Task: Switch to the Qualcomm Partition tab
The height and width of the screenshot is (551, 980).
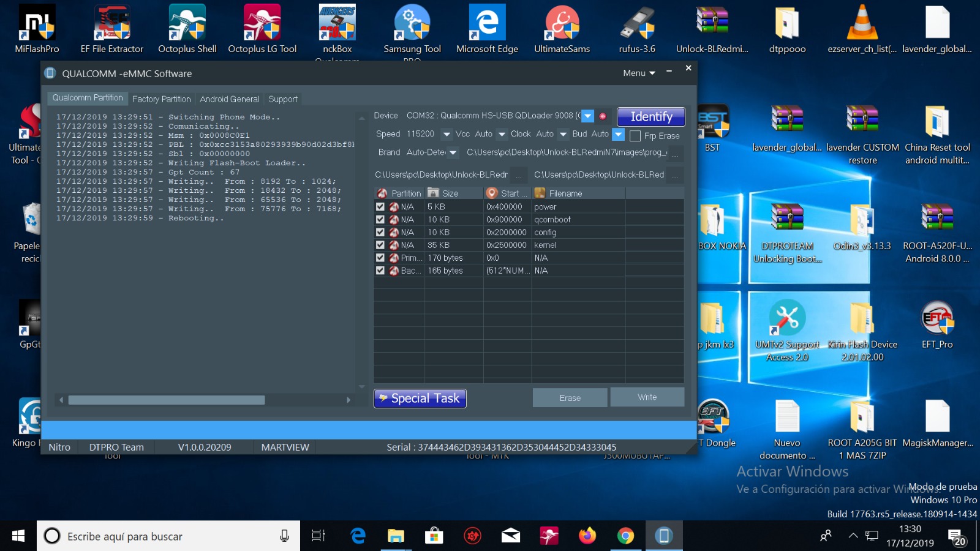Action: [x=88, y=98]
